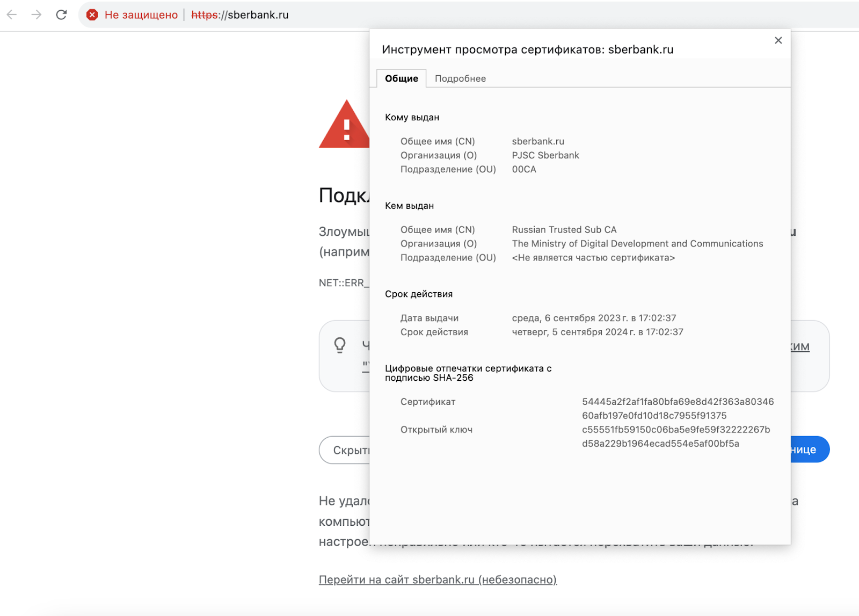
Task: Click the Russian Trusted Sub CA issuer name
Action: [x=564, y=230]
